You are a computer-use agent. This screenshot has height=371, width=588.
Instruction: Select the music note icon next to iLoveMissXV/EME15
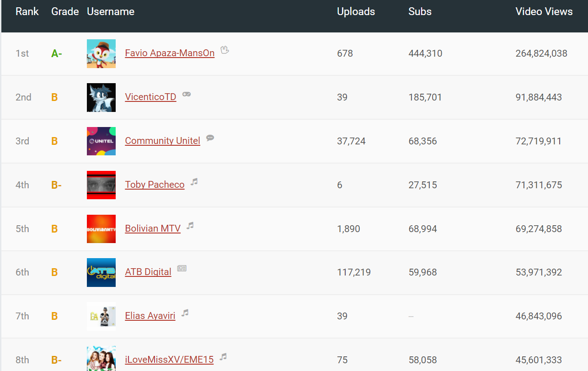pos(223,357)
